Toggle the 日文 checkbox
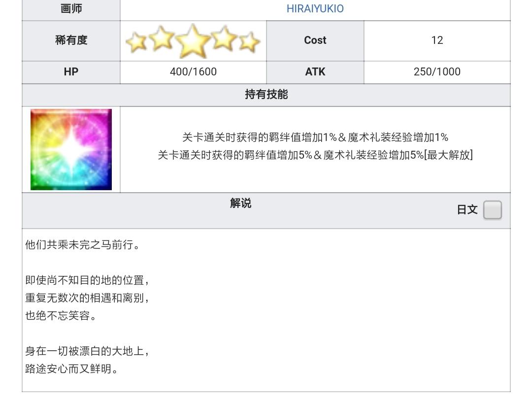 click(x=492, y=210)
